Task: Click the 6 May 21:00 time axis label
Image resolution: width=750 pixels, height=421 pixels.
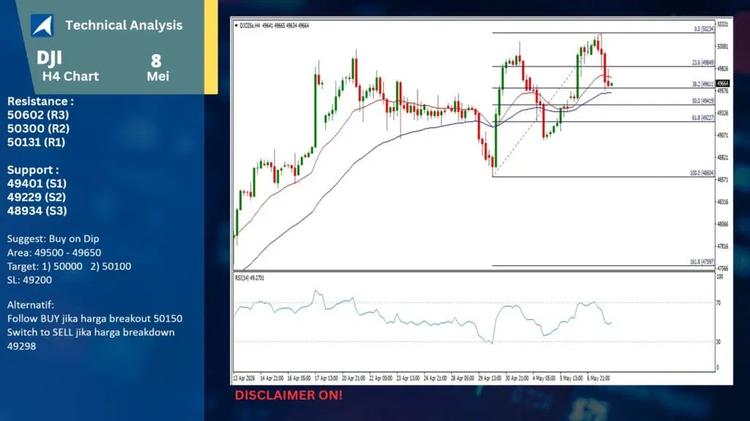Action: coord(599,378)
